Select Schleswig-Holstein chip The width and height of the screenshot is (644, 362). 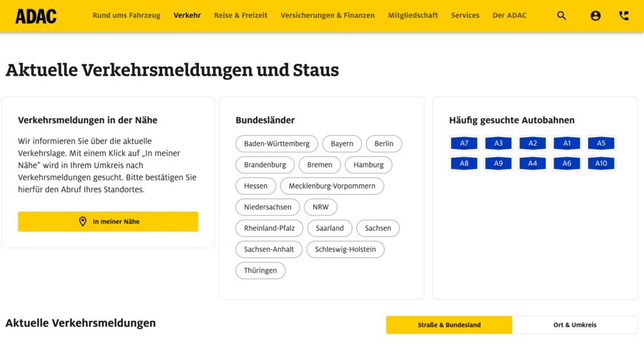click(x=345, y=250)
